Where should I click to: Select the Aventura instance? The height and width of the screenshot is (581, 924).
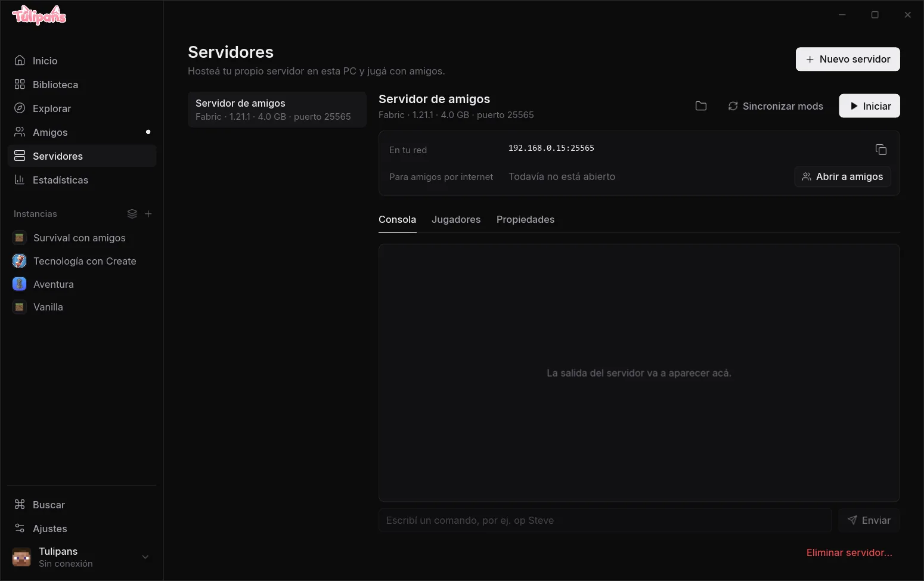point(82,284)
